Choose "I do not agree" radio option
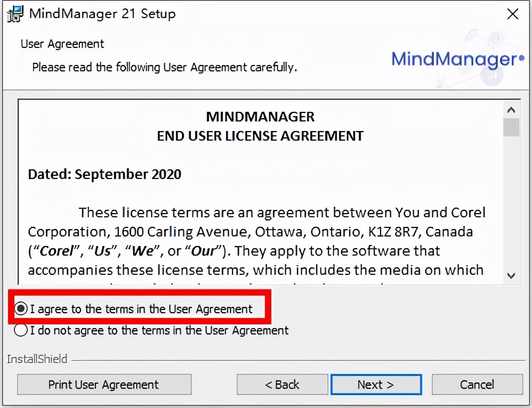 (21, 330)
